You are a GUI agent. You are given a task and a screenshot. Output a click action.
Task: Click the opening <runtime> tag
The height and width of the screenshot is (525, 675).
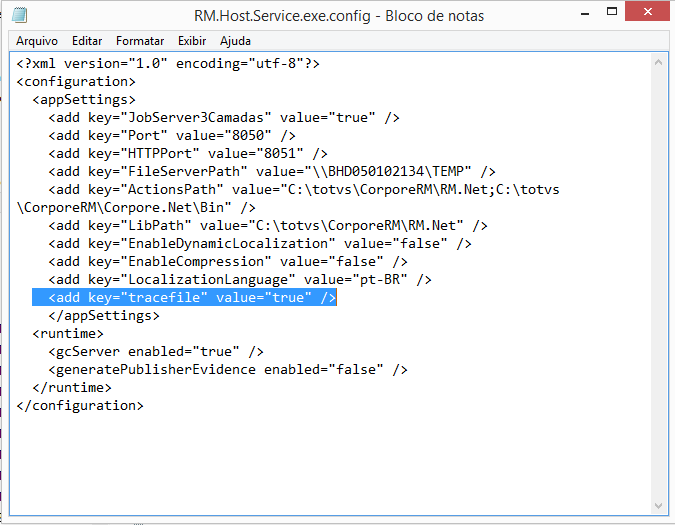[x=68, y=334]
